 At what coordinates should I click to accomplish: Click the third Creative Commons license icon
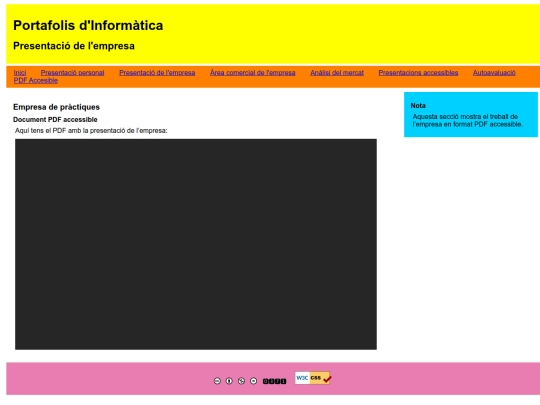tap(241, 381)
